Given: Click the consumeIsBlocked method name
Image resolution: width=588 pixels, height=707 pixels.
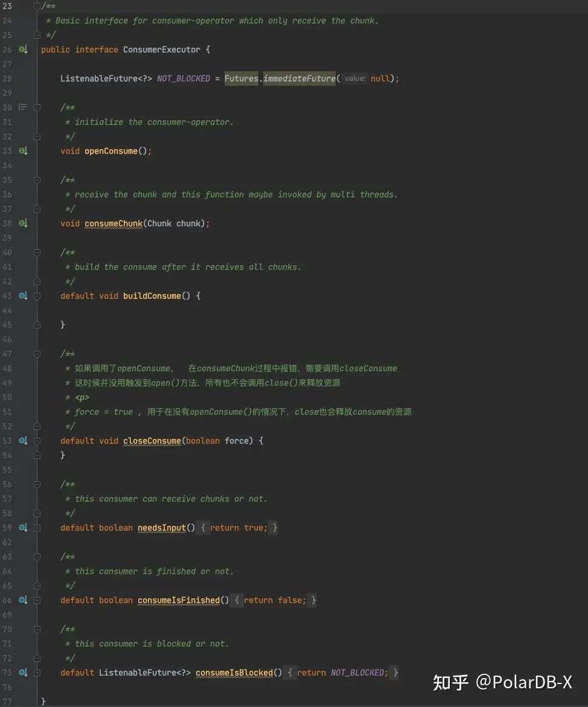Looking at the screenshot, I should point(234,672).
